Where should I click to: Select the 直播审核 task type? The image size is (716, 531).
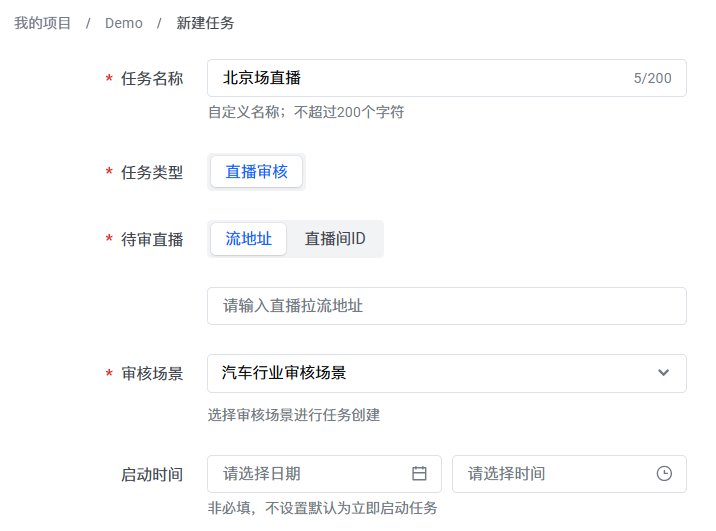pyautogui.click(x=257, y=172)
